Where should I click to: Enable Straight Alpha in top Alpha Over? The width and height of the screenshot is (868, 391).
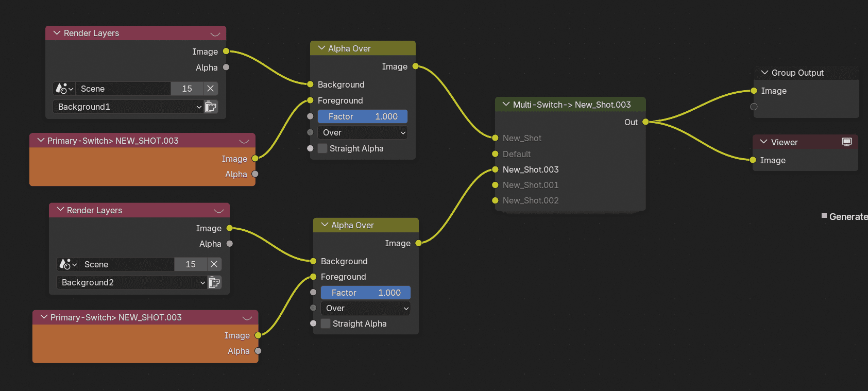pos(322,148)
